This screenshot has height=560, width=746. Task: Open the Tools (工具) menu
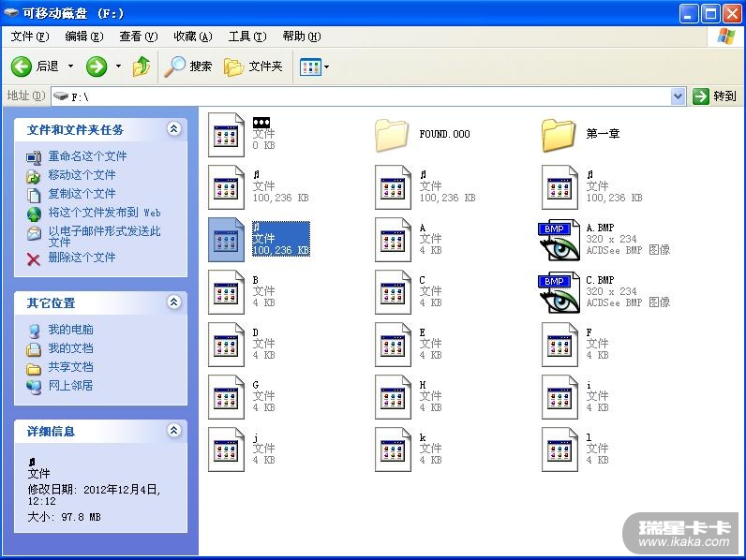click(247, 37)
